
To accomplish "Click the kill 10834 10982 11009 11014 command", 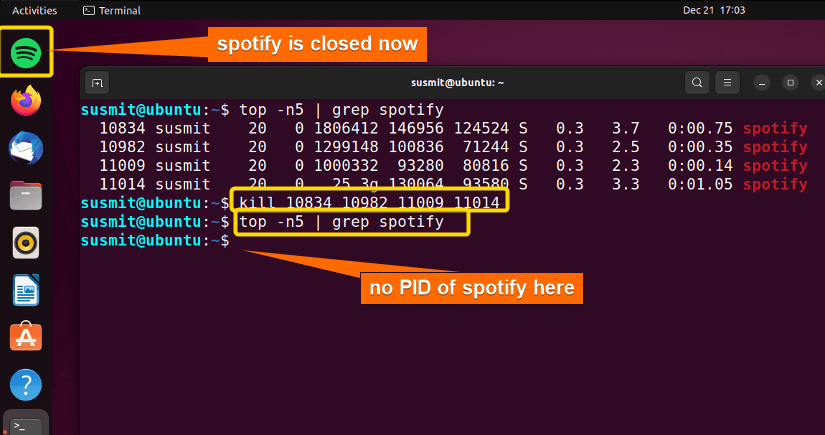I will (369, 203).
